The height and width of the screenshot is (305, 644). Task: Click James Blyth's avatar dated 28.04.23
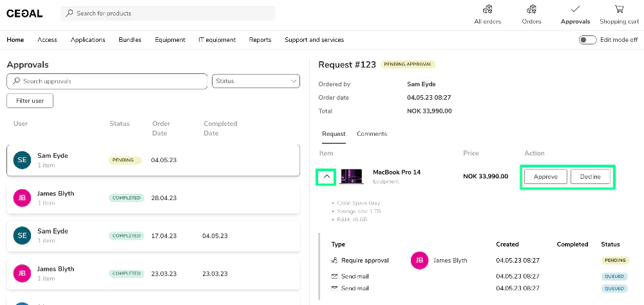pos(22,198)
